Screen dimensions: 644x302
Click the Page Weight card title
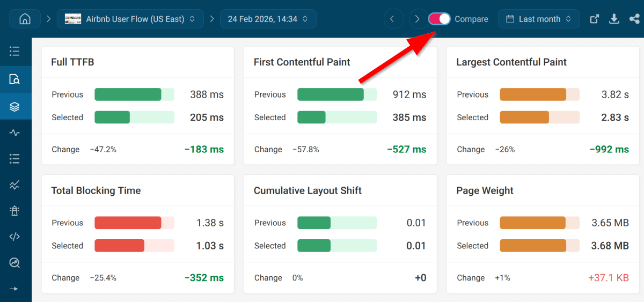485,190
